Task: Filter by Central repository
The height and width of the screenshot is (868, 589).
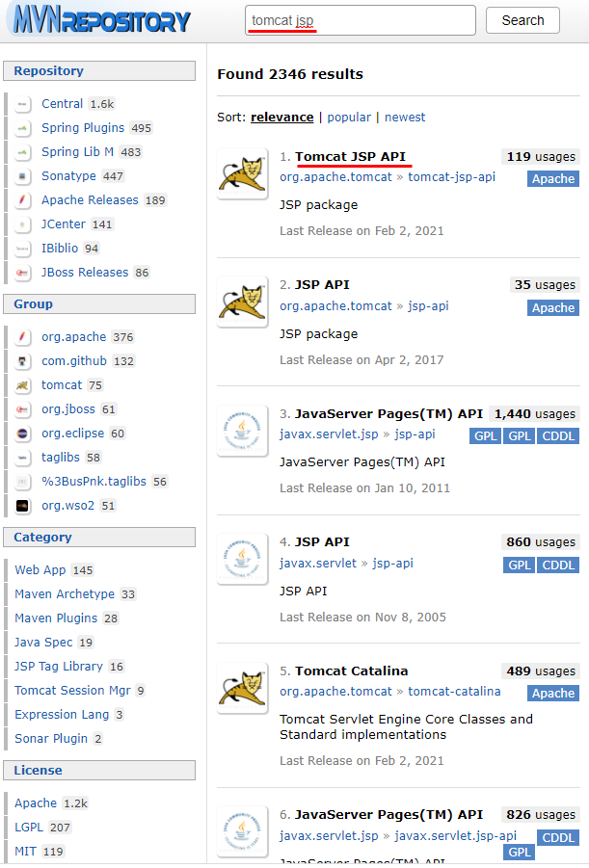Action: coord(62,104)
